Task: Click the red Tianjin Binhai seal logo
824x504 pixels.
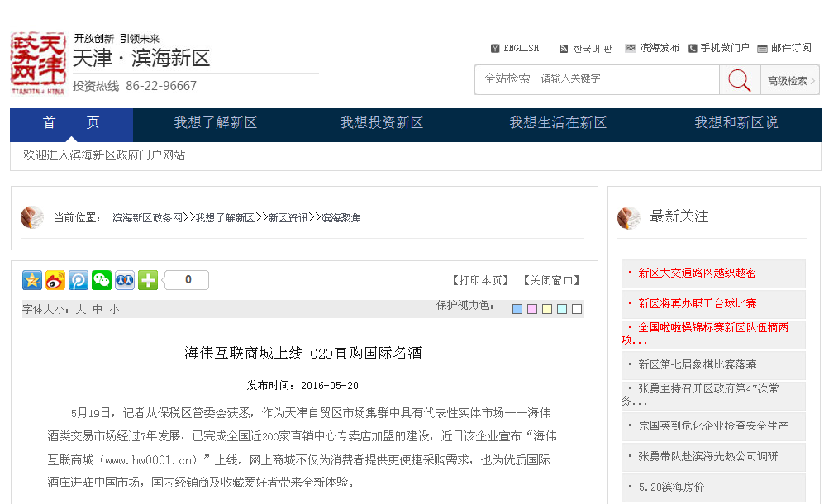Action: pyautogui.click(x=38, y=64)
